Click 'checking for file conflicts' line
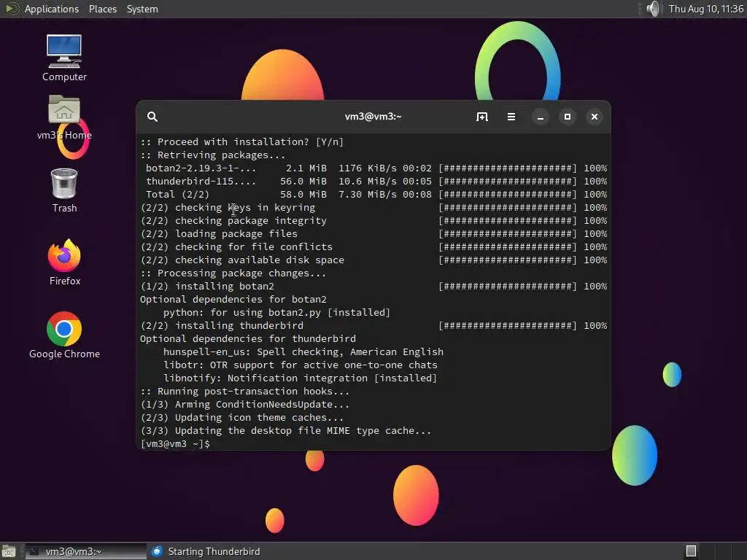Image resolution: width=747 pixels, height=560 pixels. click(373, 246)
